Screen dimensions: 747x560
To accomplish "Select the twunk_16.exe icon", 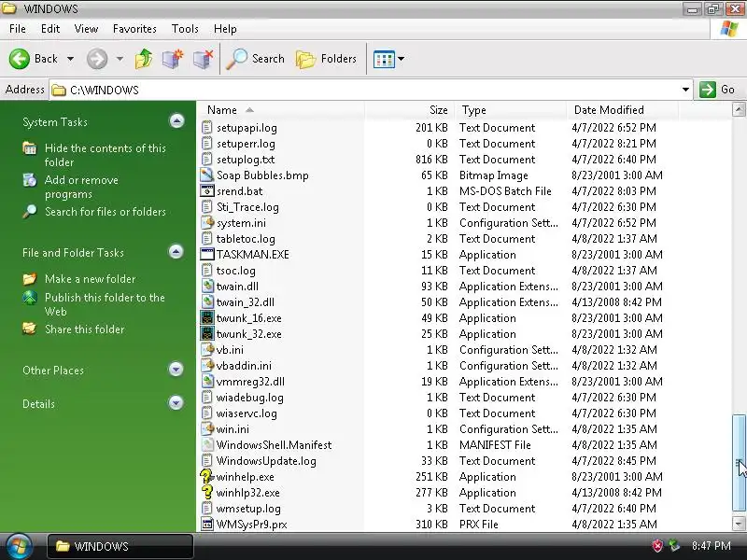I will coord(206,318).
